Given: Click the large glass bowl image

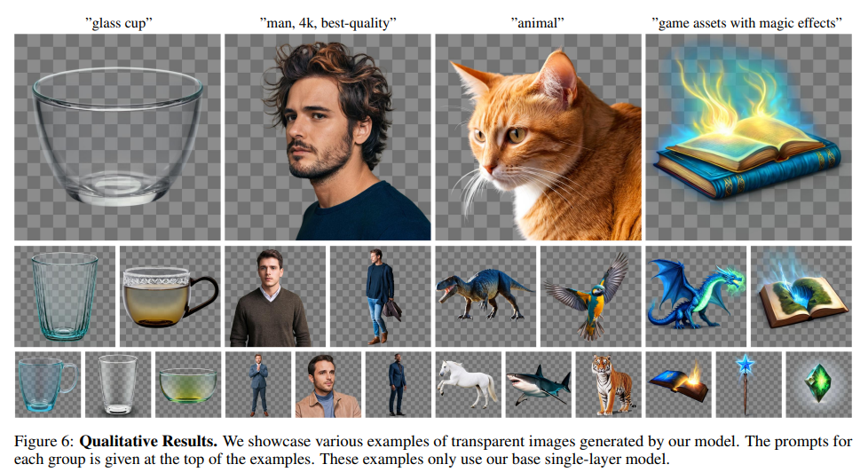Looking at the screenshot, I should coord(117,137).
